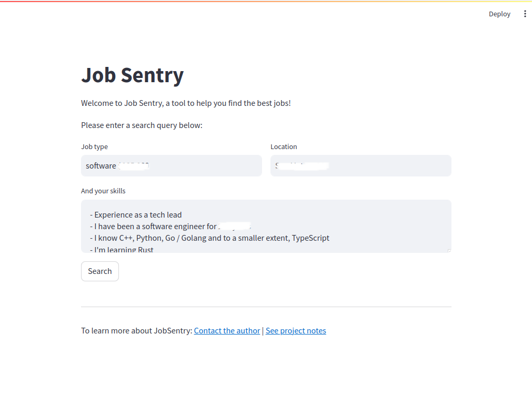Place cursor on "Experience as a tech lead" line

pyautogui.click(x=138, y=215)
